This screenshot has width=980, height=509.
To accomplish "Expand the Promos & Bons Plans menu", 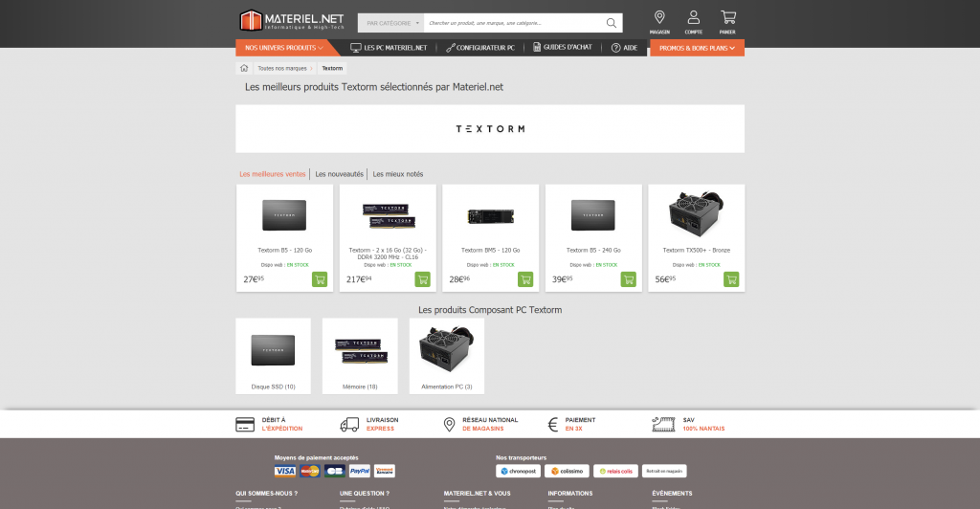I will (697, 48).
